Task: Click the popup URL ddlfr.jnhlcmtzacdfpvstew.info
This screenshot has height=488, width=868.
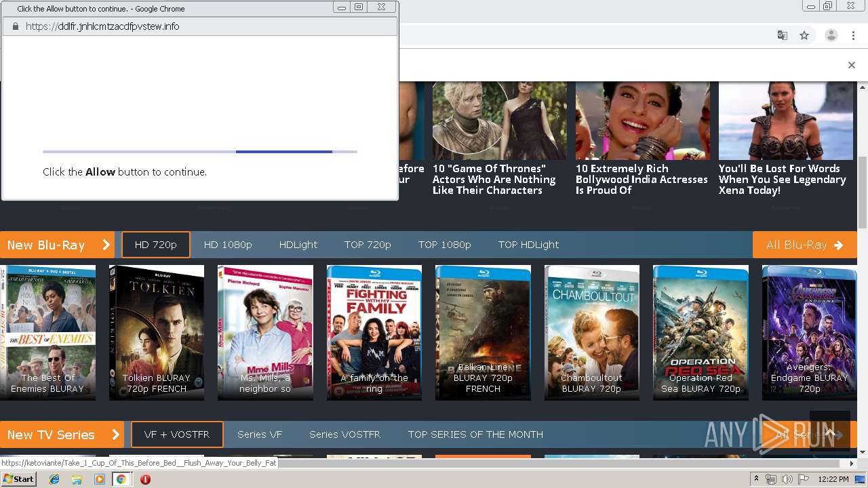Action: point(102,26)
